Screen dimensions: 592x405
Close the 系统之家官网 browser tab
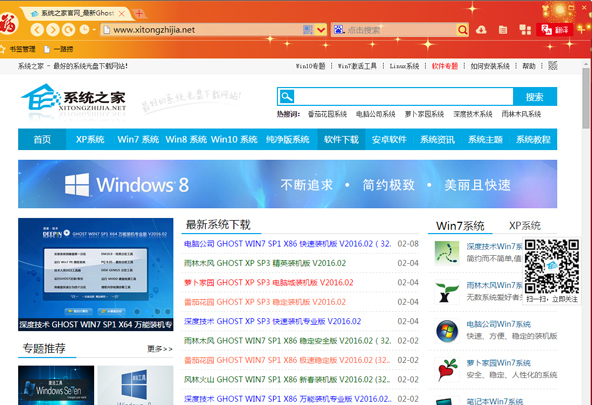click(x=122, y=14)
